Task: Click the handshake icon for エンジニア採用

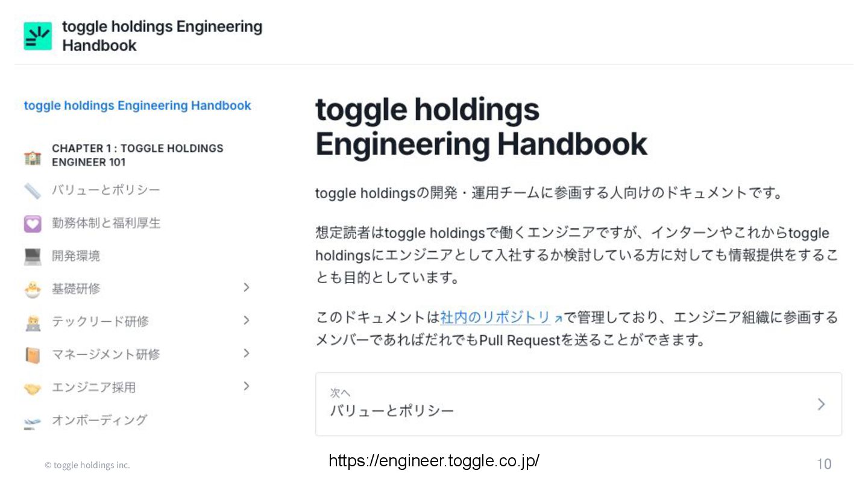Action: click(x=33, y=389)
